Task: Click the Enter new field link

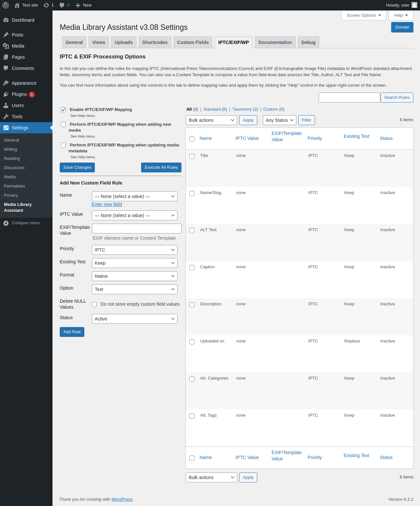Action: 107,204
